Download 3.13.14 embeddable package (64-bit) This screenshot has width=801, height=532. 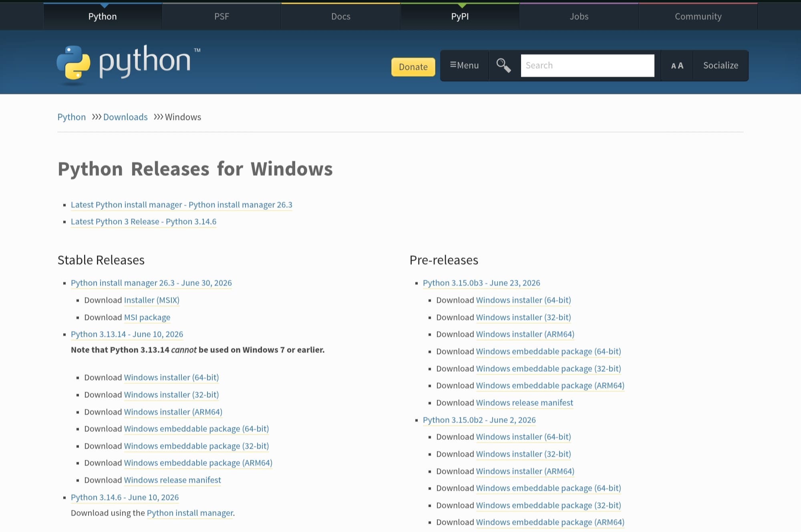point(196,429)
